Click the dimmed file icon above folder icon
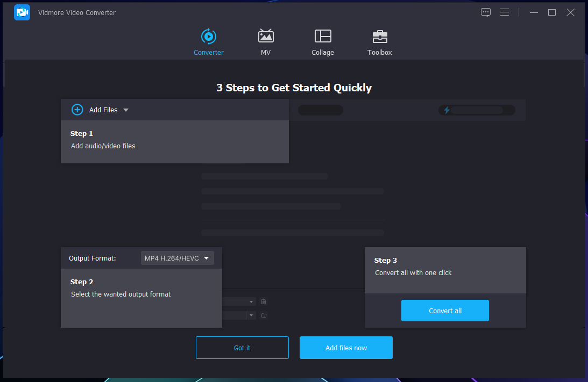 (264, 302)
